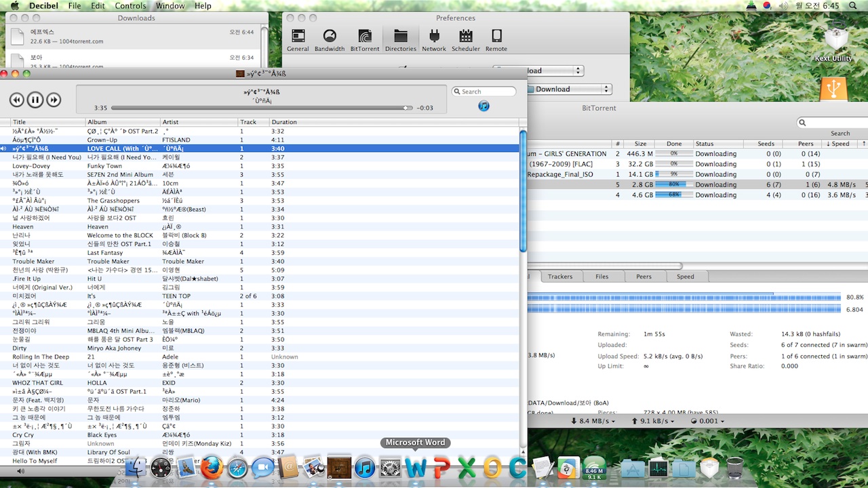Screen dimensions: 868x488
Task: Open Activity Monitor from the Dock
Action: point(658,468)
